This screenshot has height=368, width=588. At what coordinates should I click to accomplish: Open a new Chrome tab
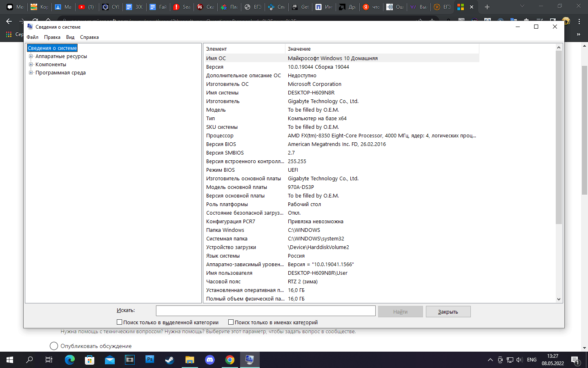[487, 7]
